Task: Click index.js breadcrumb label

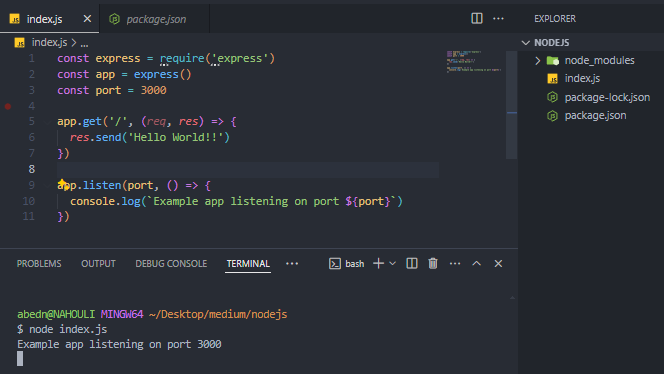Action: [49, 42]
